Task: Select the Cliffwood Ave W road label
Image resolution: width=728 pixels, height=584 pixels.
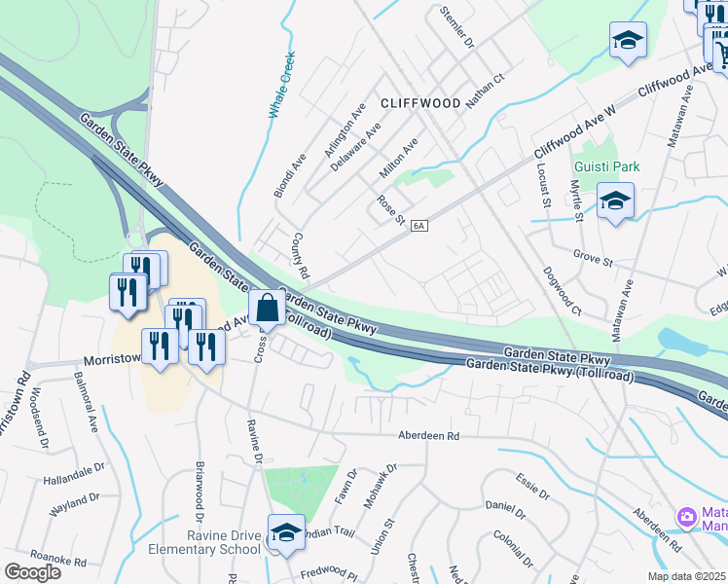Action: click(x=574, y=131)
